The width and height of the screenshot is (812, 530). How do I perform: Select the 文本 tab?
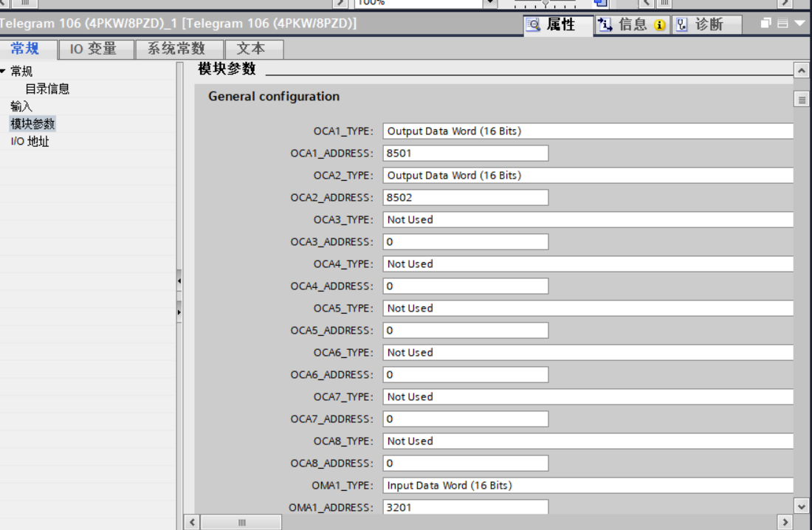(x=250, y=49)
